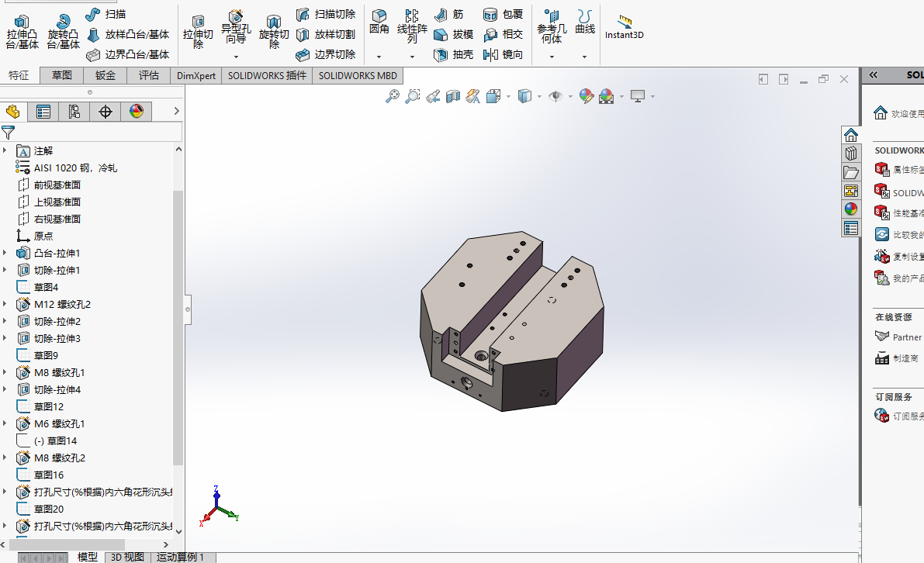Click the feature tree filter input field
The width and height of the screenshot is (924, 563).
[x=99, y=133]
